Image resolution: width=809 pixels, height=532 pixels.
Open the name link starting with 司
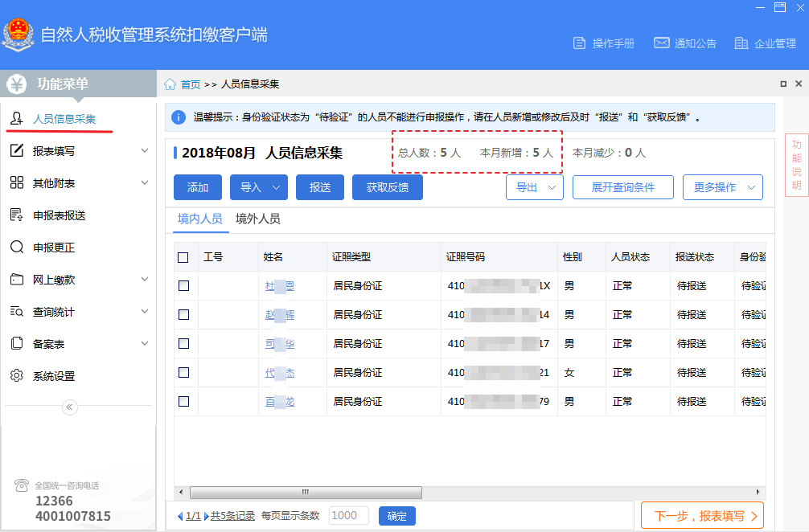(x=280, y=343)
